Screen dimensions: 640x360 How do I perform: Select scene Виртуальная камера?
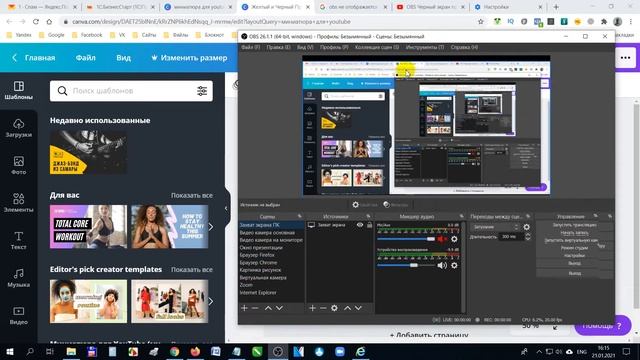pyautogui.click(x=272, y=278)
